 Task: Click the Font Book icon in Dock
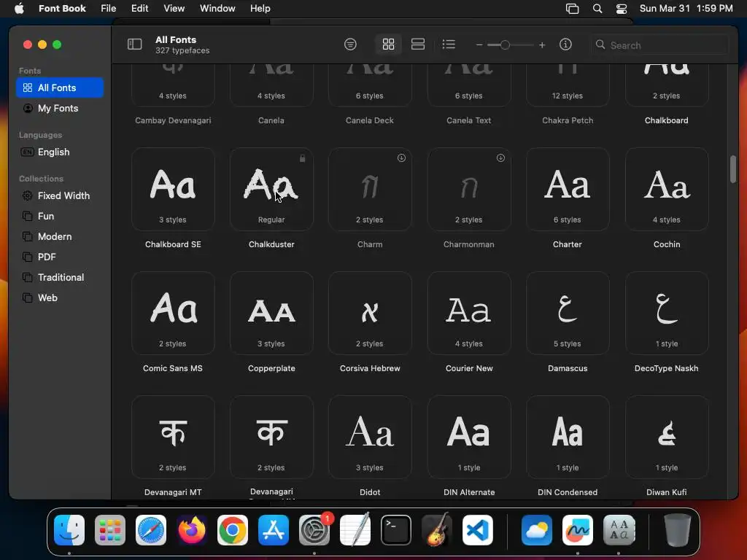619,530
